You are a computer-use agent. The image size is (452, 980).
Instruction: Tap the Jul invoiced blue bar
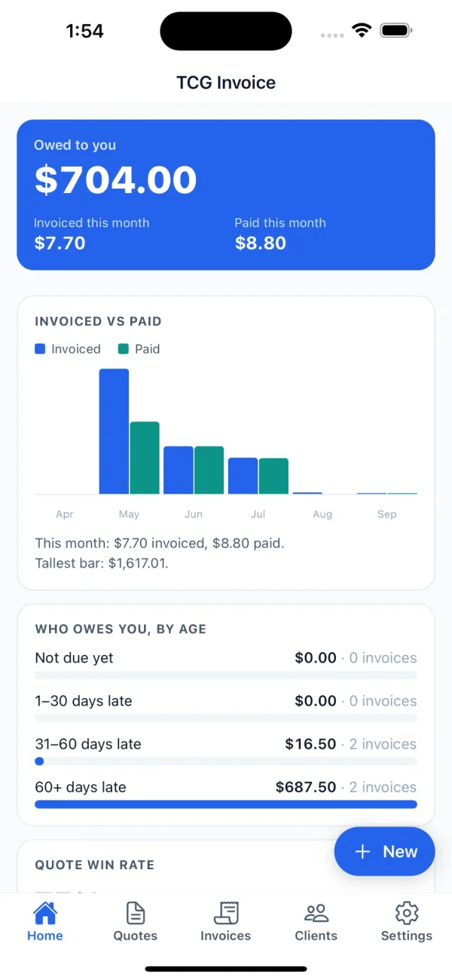coord(243,476)
